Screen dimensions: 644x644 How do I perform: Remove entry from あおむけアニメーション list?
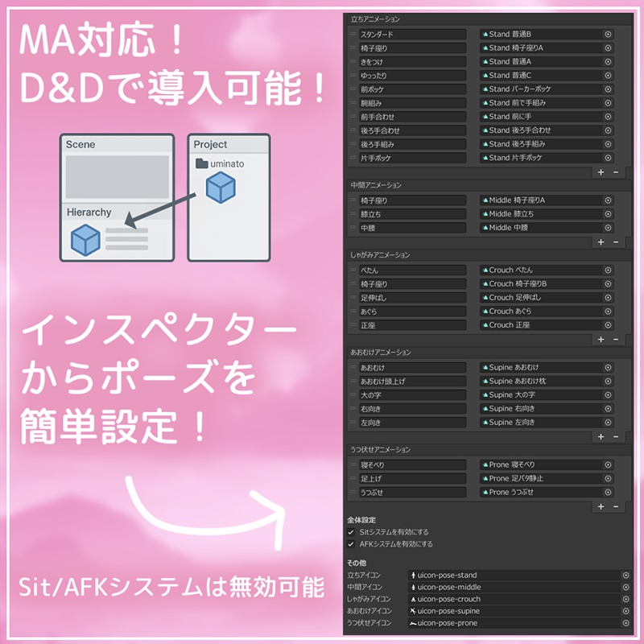coord(616,437)
